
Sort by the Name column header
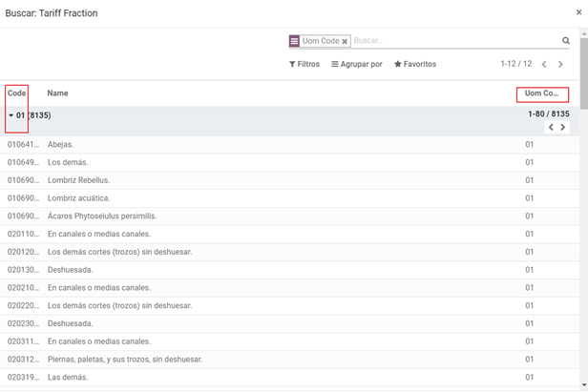(58, 93)
